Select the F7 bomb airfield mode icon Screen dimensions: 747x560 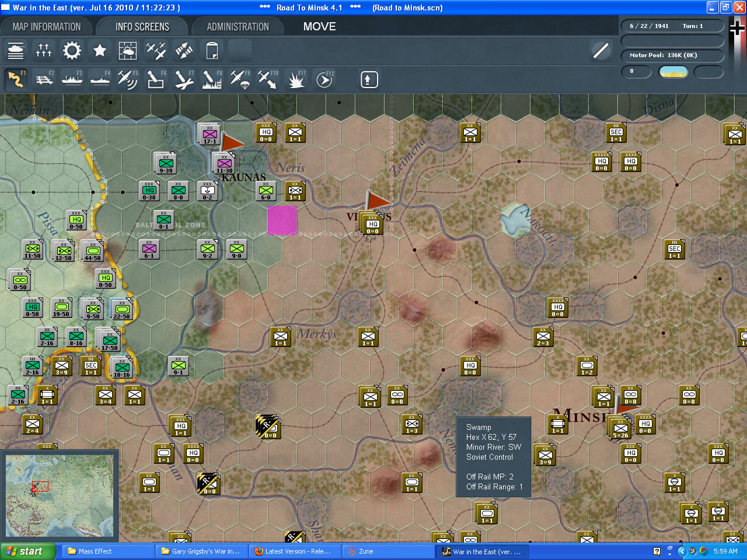184,79
